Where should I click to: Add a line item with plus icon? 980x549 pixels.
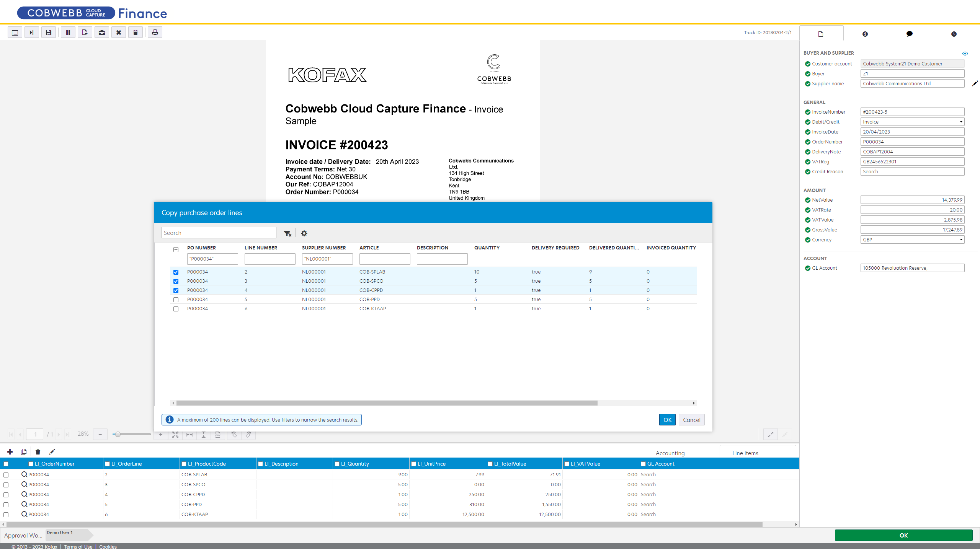pyautogui.click(x=10, y=452)
